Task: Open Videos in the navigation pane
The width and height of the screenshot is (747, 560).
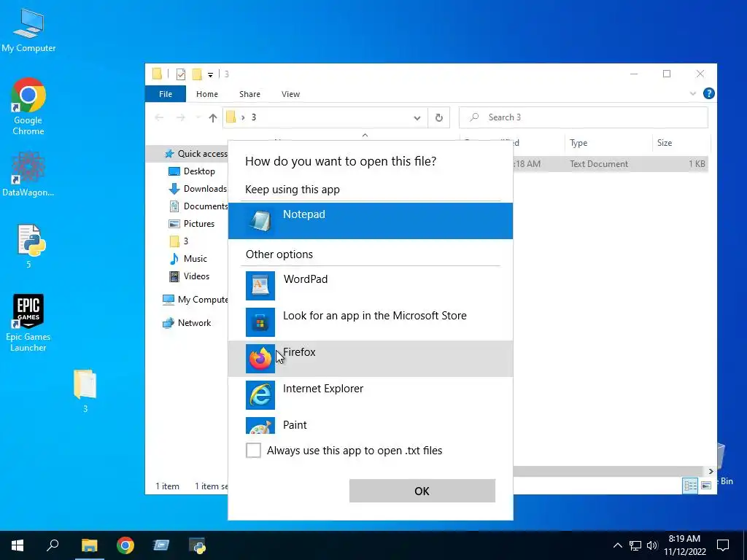Action: tap(189, 276)
